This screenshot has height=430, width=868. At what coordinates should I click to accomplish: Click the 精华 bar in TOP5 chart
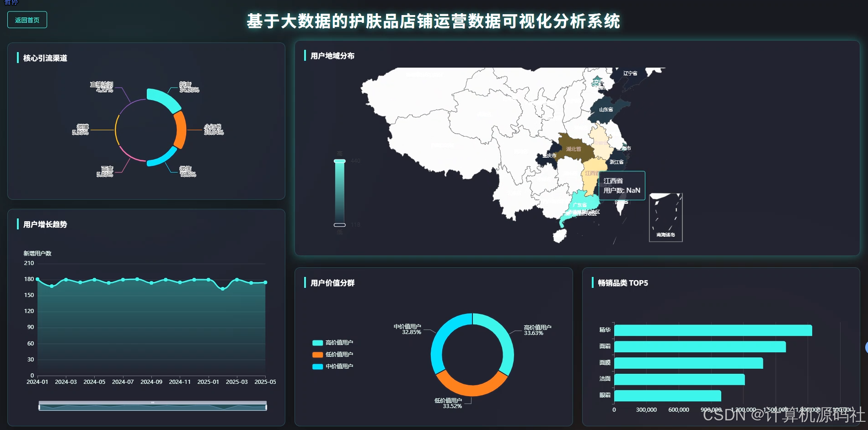click(x=713, y=330)
